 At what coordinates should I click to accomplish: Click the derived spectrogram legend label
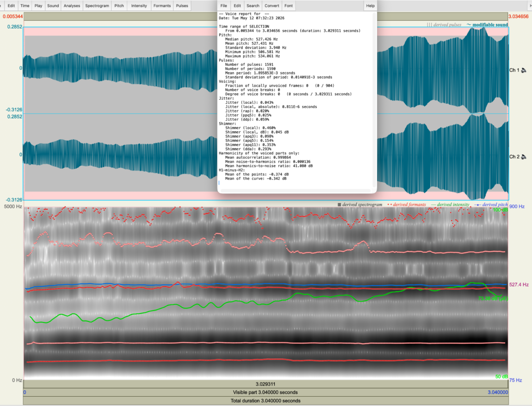[360, 205]
